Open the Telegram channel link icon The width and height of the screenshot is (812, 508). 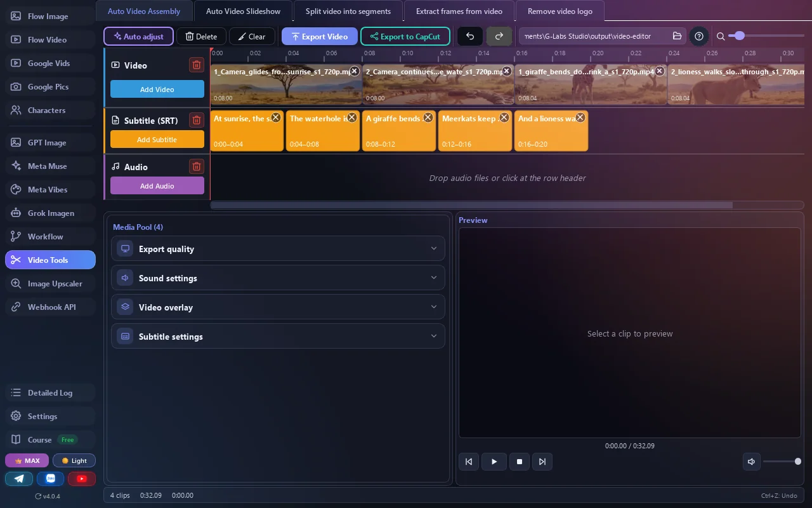coord(19,479)
